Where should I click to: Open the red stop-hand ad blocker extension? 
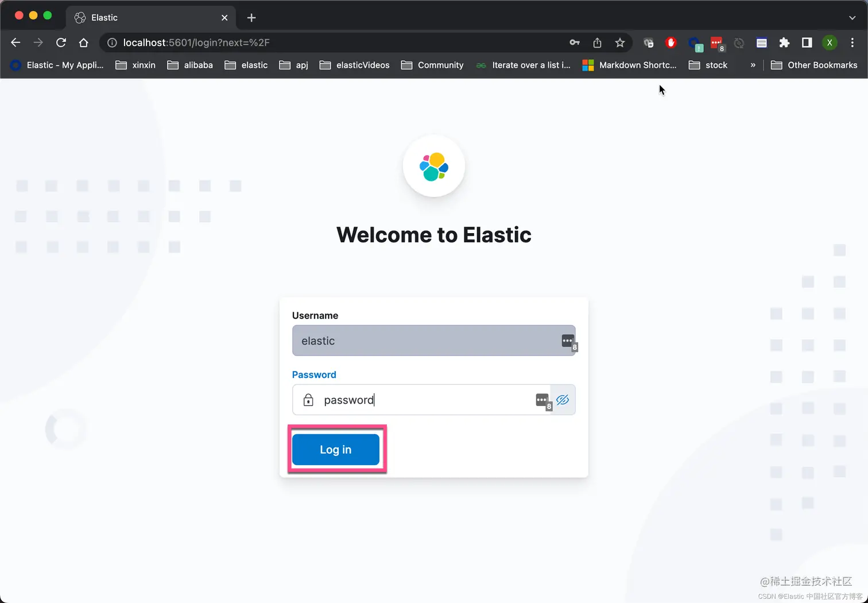(671, 42)
